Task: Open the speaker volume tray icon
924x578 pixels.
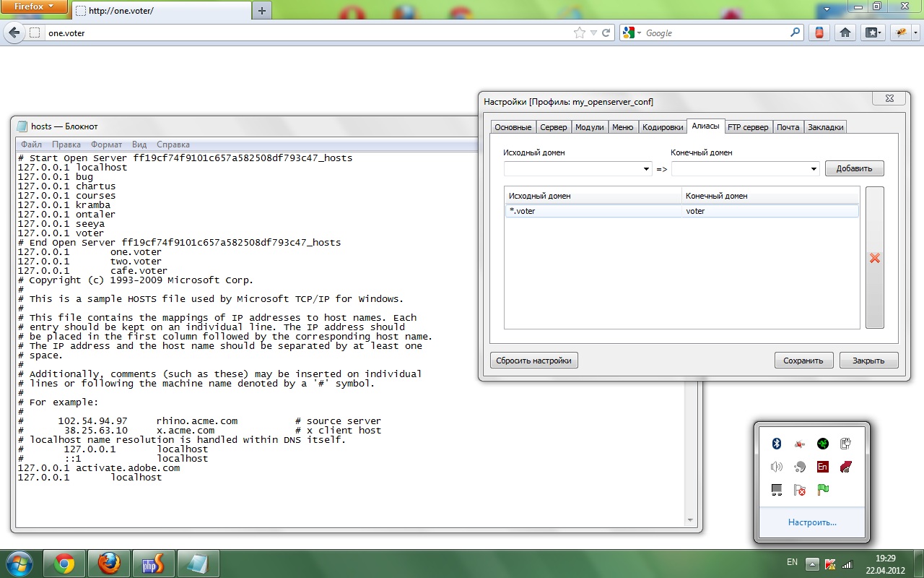Action: (x=777, y=467)
